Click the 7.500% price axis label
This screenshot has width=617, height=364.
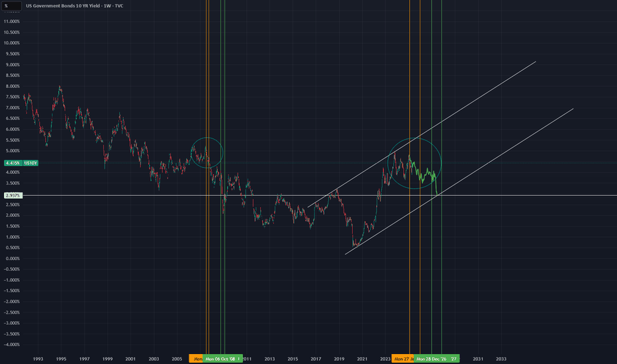tap(12, 97)
